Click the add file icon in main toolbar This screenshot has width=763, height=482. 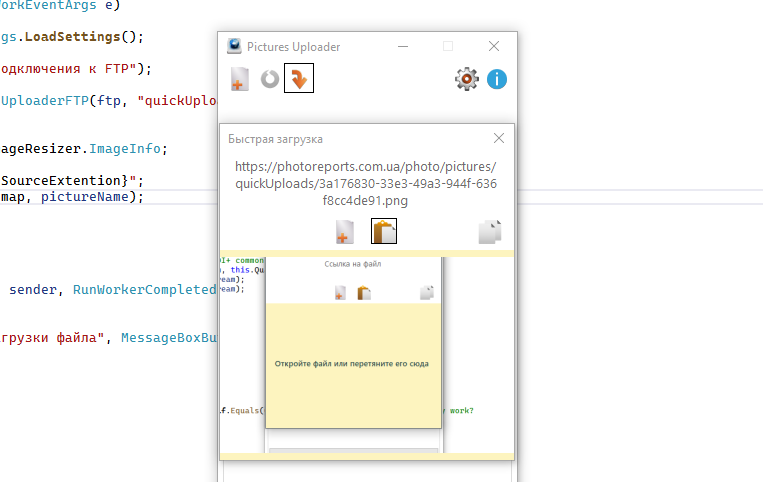[239, 79]
